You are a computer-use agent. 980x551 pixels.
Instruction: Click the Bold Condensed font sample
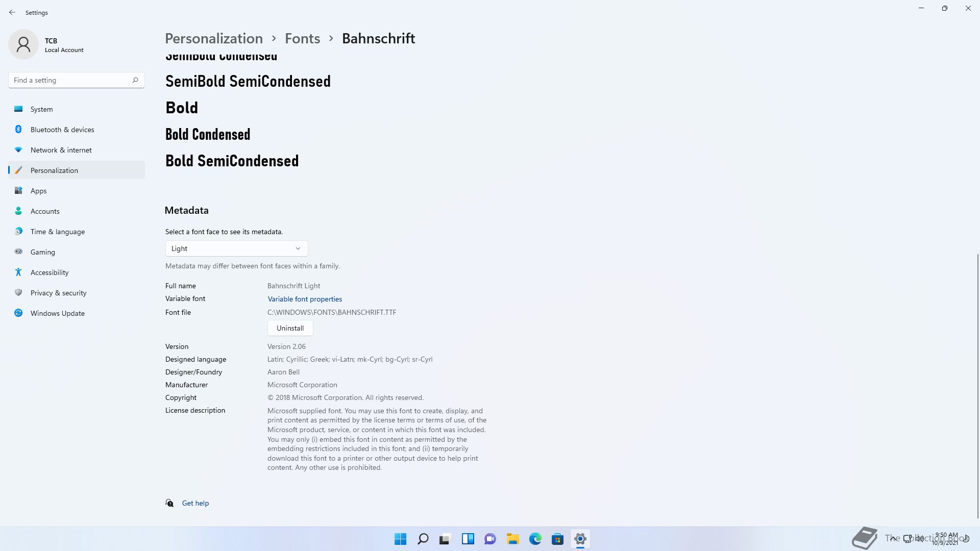pos(208,134)
